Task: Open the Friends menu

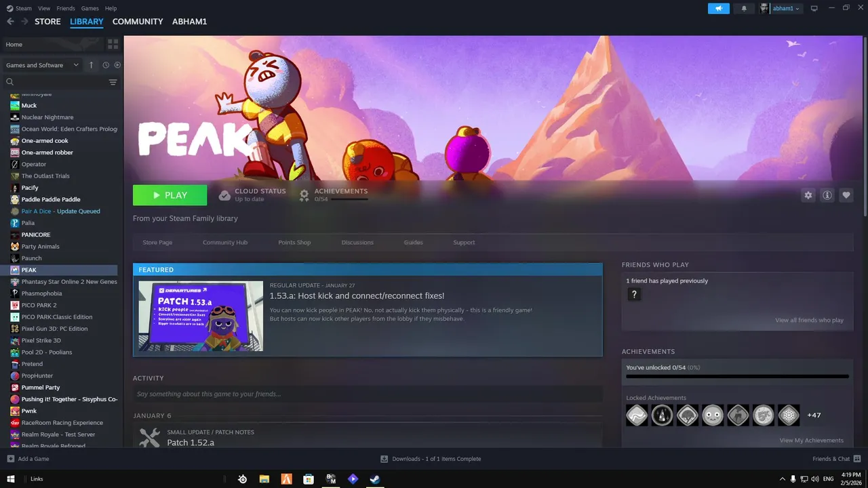Action: click(x=66, y=8)
